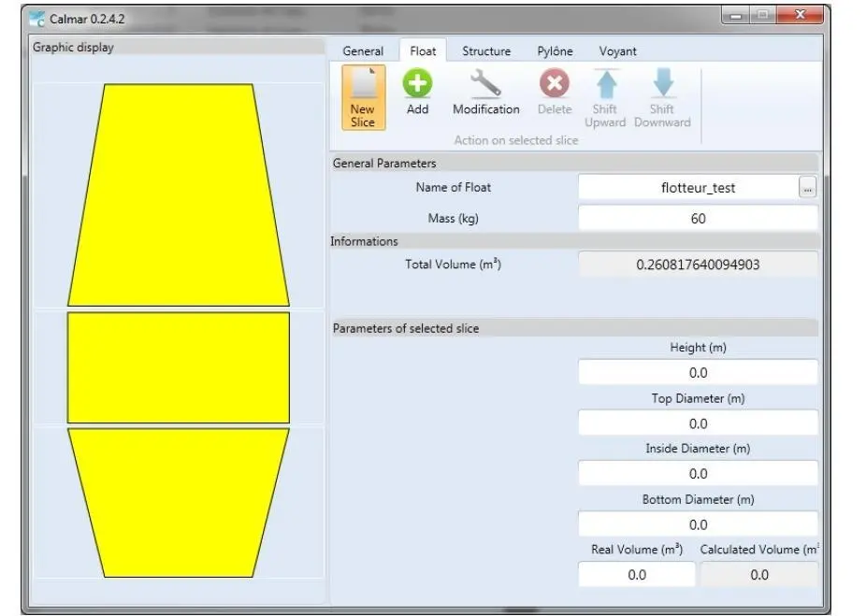Click the 'Action on selected slice' label
The image size is (866, 616).
(x=516, y=140)
